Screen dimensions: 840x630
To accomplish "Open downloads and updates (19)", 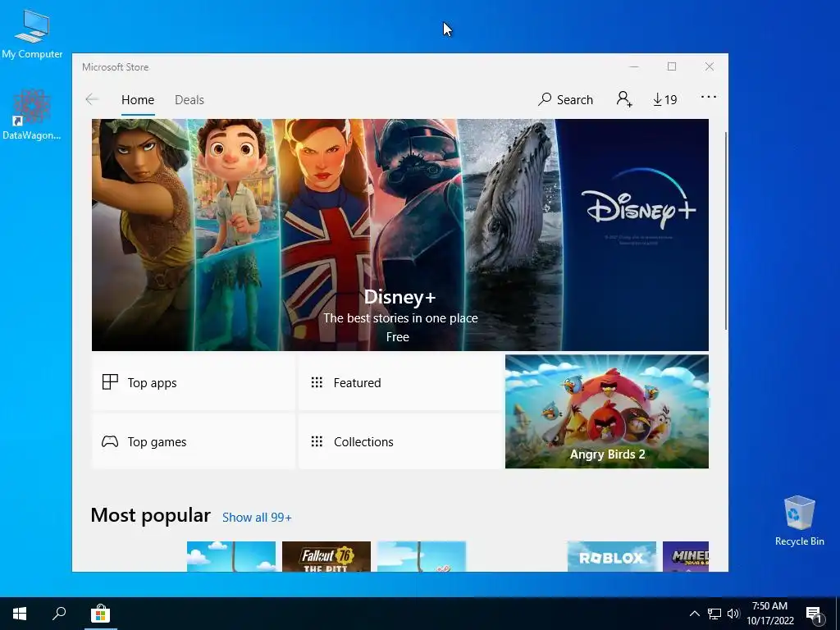I will pos(664,99).
